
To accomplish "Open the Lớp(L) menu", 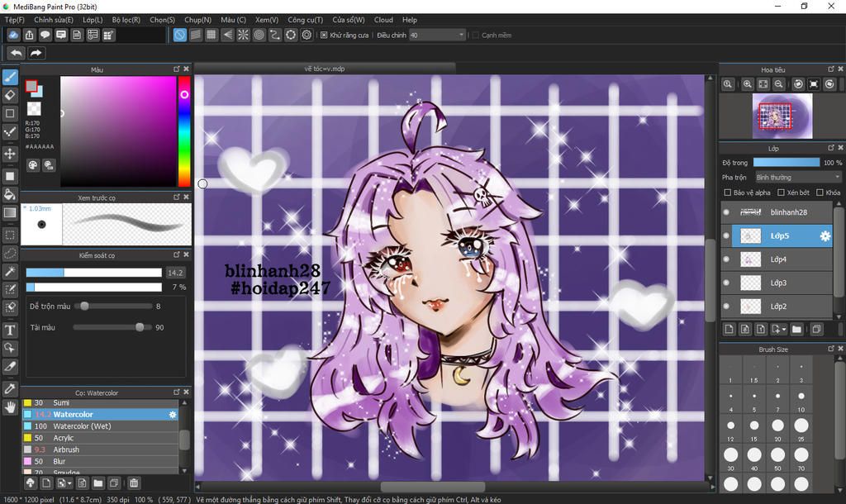I will point(93,20).
